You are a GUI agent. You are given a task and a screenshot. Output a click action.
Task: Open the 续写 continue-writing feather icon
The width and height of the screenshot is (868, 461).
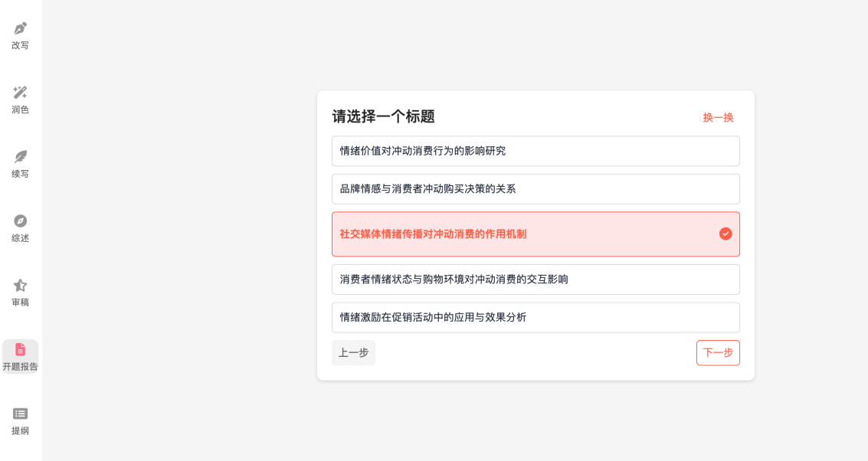tap(21, 157)
